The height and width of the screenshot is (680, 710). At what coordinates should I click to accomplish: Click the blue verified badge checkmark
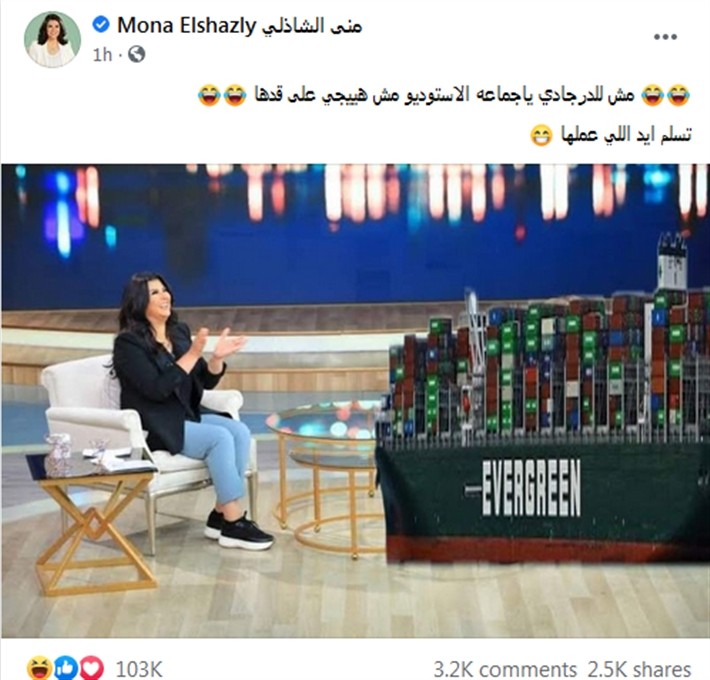[x=101, y=24]
